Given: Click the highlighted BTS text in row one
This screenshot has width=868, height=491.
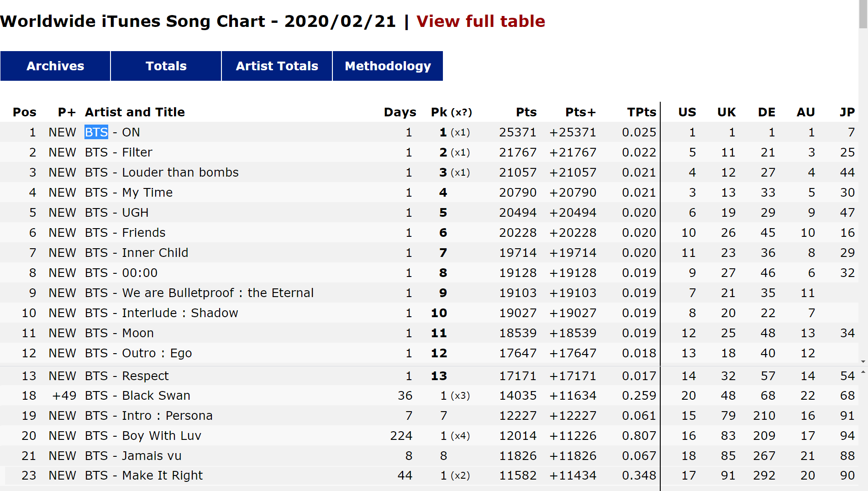Looking at the screenshot, I should click(x=96, y=132).
